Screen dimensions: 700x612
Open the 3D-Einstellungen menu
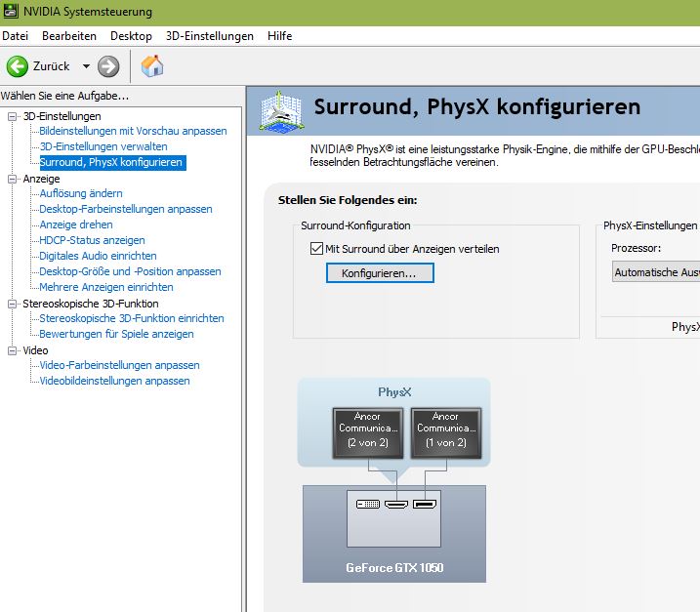[210, 36]
